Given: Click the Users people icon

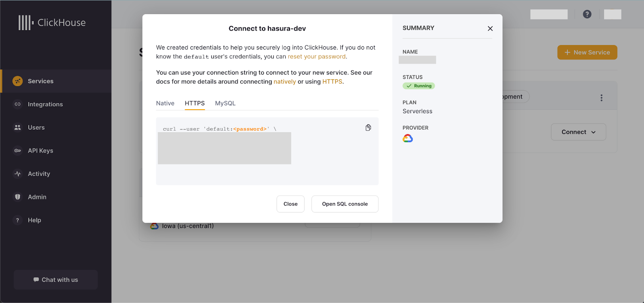Looking at the screenshot, I should 17,127.
